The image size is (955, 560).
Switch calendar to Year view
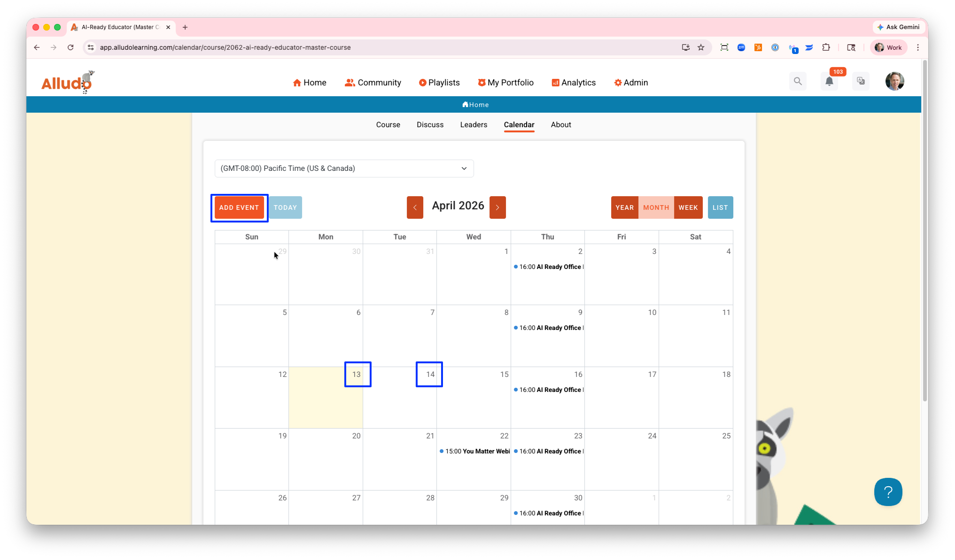(x=624, y=207)
